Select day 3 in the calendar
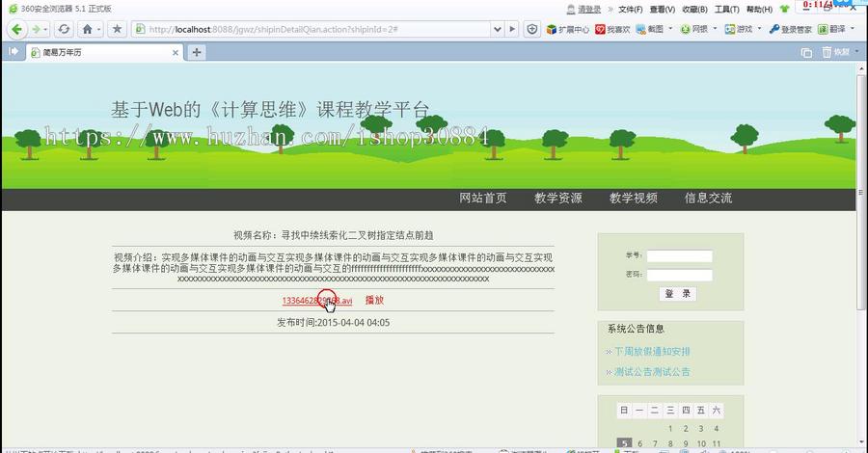This screenshot has width=868, height=453. pyautogui.click(x=701, y=429)
